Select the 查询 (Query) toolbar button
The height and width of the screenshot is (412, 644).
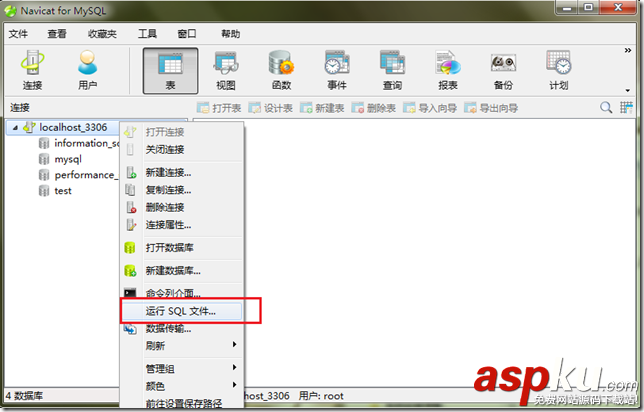point(392,71)
